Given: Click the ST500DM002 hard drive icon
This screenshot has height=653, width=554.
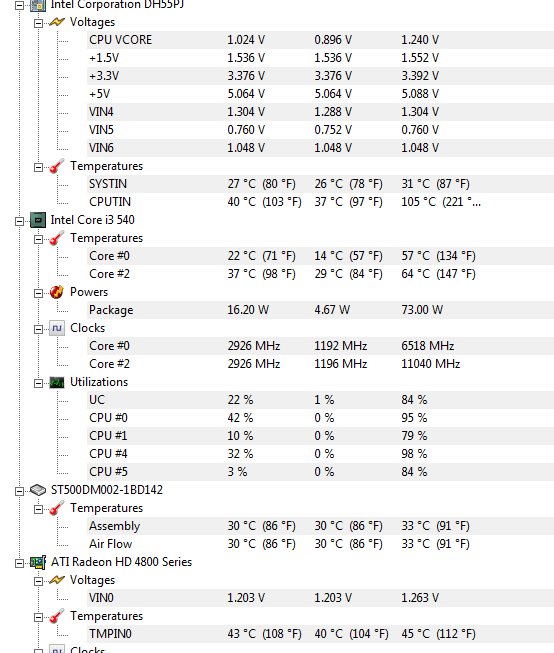Looking at the screenshot, I should (x=38, y=490).
